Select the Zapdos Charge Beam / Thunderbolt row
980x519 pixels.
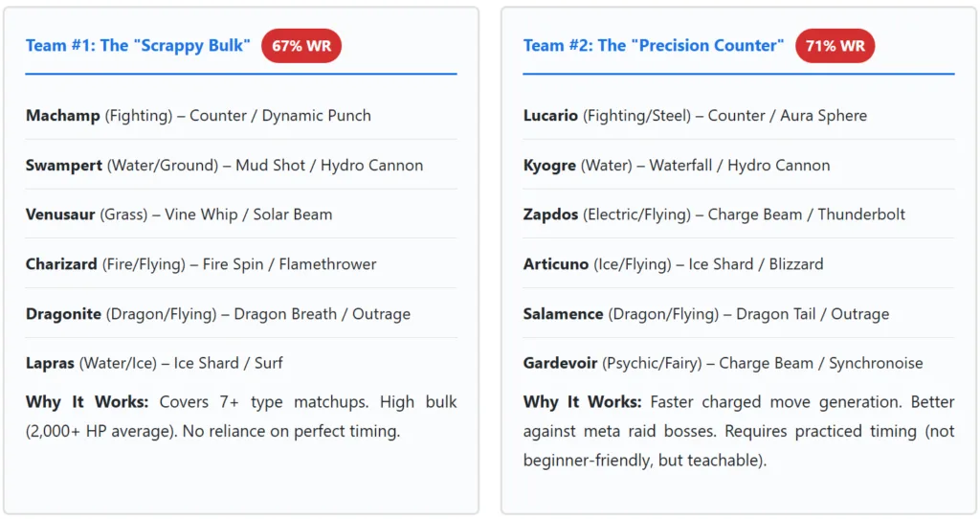click(x=714, y=214)
